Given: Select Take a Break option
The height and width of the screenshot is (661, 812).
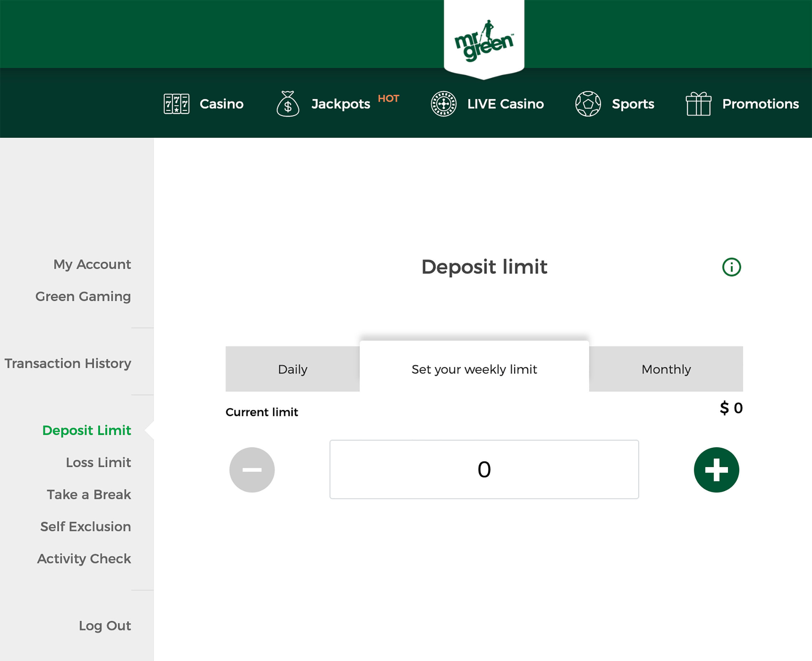Looking at the screenshot, I should [x=89, y=494].
